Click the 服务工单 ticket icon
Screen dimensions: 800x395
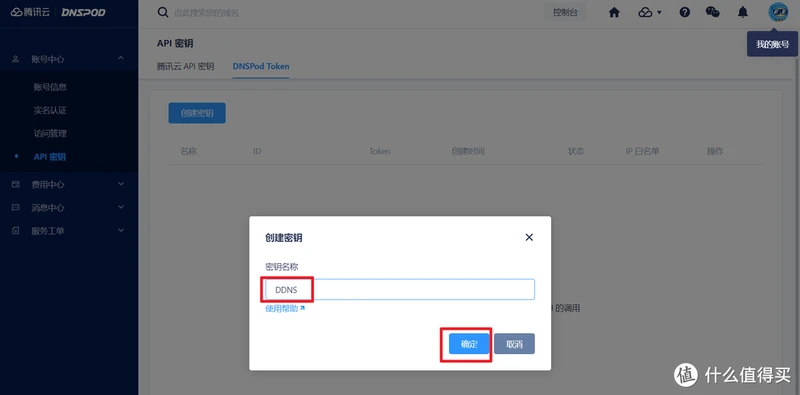tap(15, 231)
